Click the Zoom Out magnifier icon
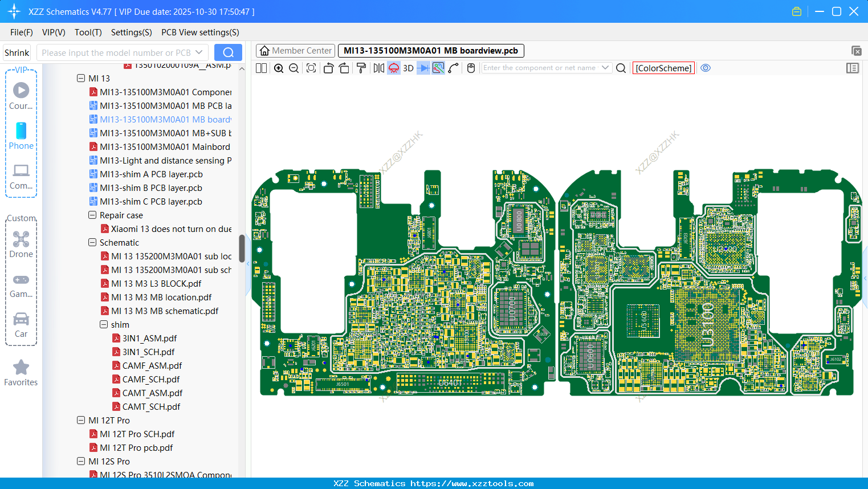 [x=293, y=68]
